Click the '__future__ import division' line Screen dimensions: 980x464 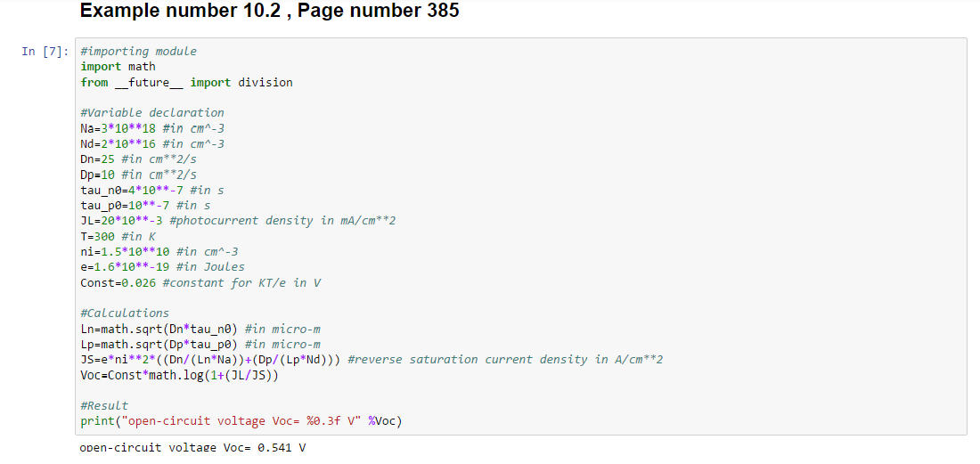point(186,82)
